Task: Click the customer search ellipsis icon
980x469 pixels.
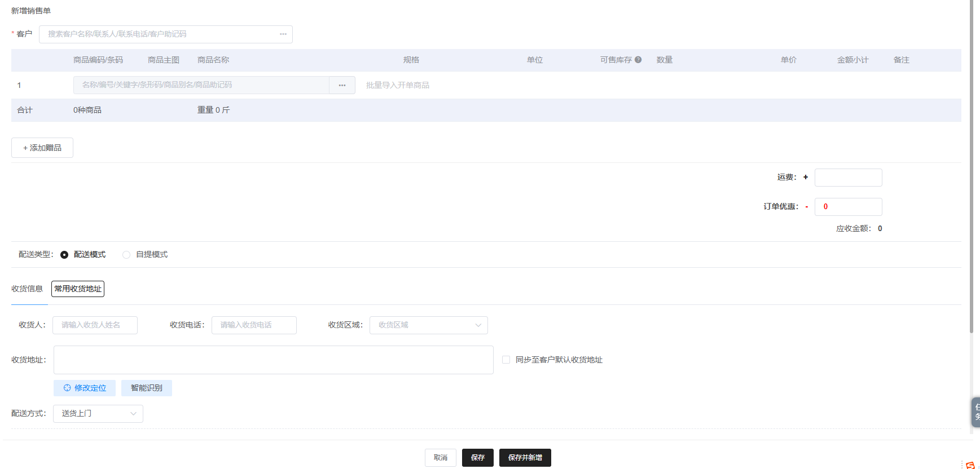Action: pyautogui.click(x=283, y=34)
